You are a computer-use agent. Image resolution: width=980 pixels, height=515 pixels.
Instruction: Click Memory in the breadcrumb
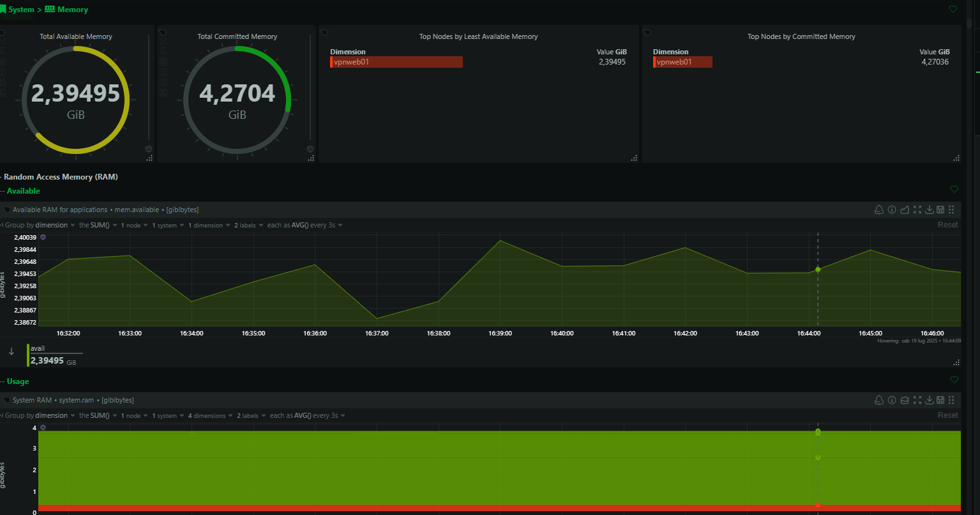tap(73, 10)
